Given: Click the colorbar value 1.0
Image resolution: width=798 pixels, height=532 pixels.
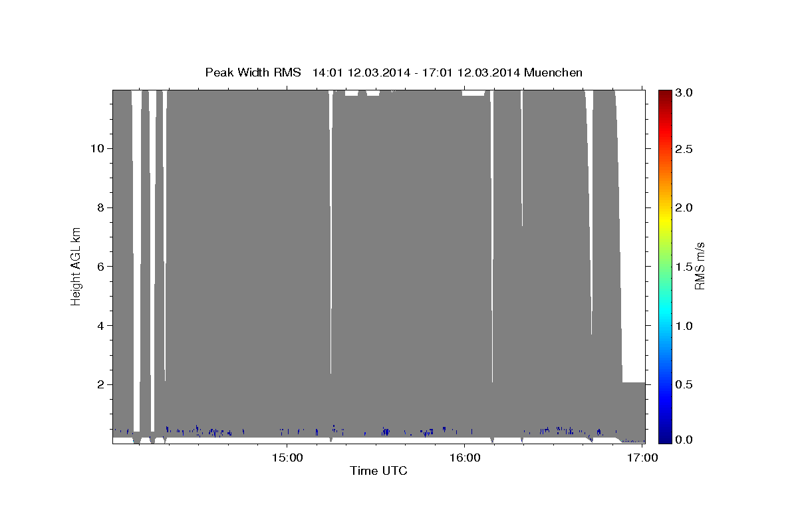Looking at the screenshot, I should click(x=685, y=325).
